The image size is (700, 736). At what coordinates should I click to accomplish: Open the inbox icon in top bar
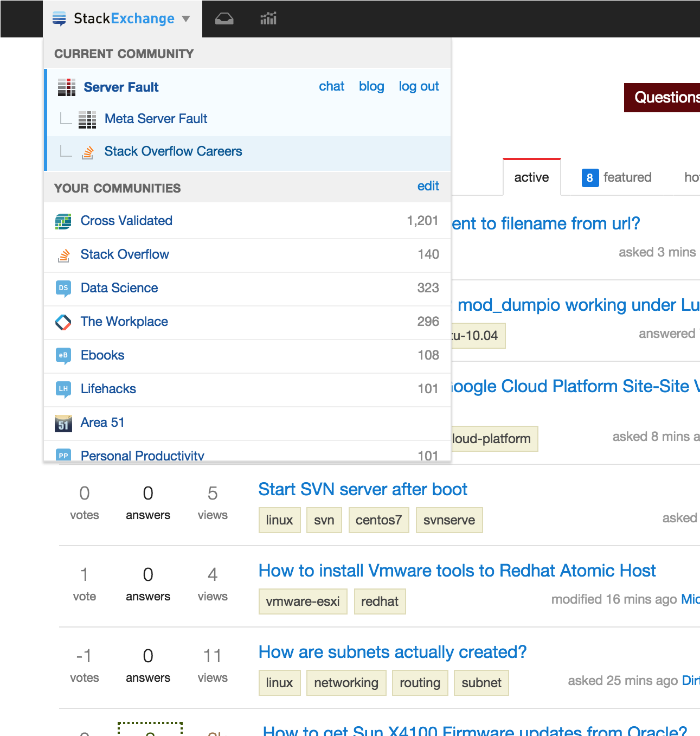(224, 19)
